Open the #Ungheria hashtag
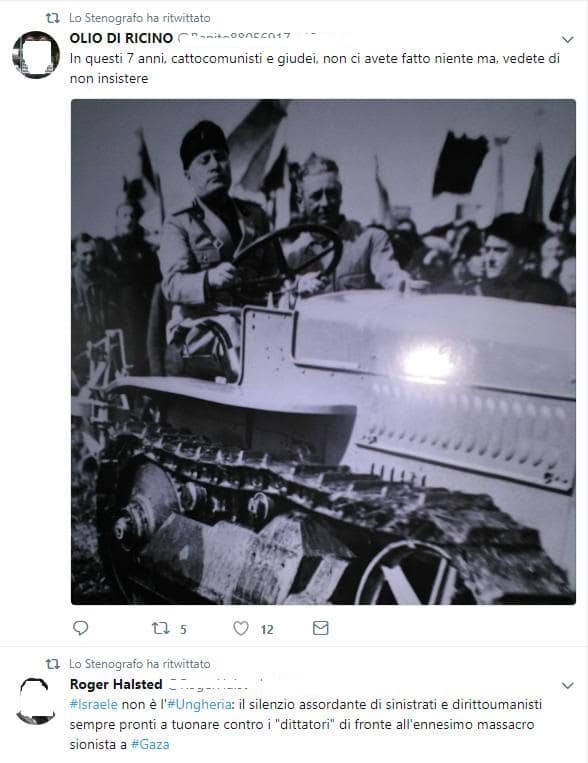Image resolution: width=588 pixels, height=763 pixels. click(199, 705)
